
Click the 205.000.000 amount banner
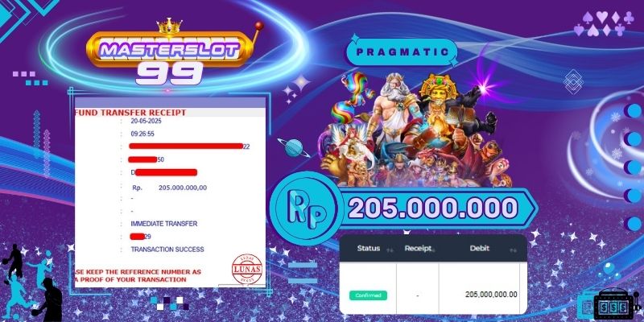tap(432, 208)
